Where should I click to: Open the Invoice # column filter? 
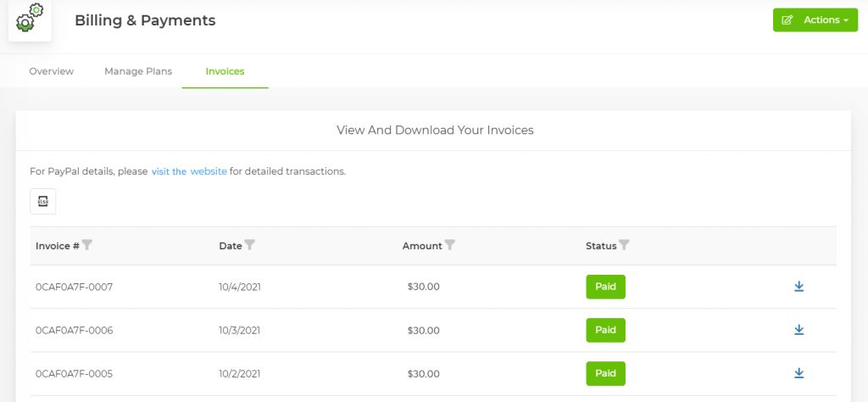point(87,245)
